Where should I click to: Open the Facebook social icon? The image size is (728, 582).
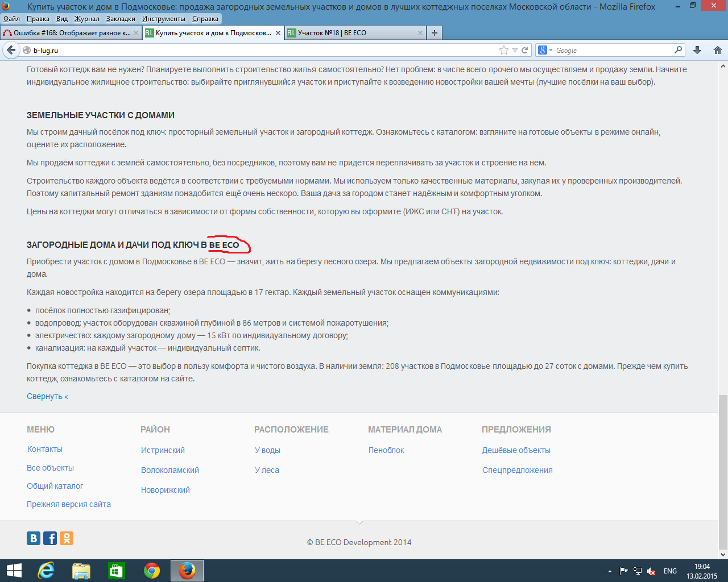coord(50,538)
